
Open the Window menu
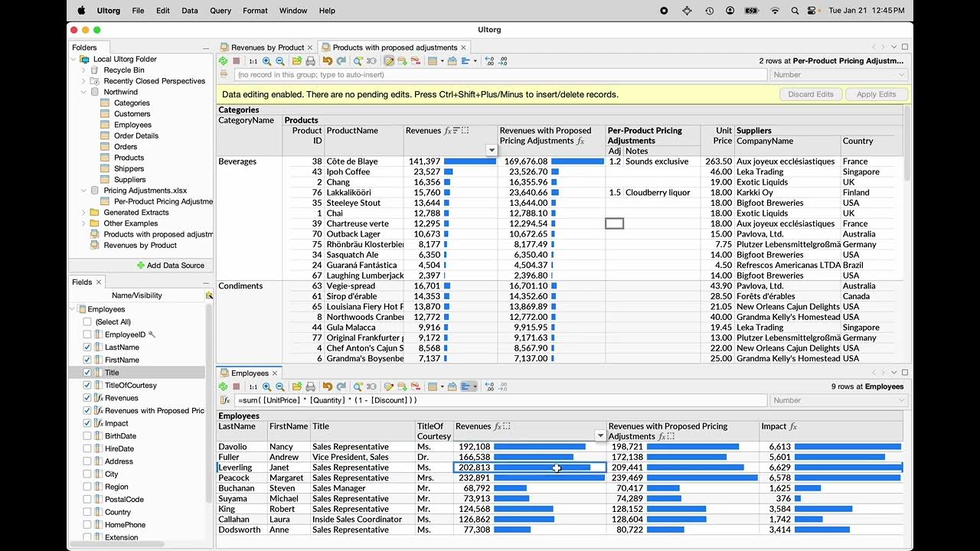[x=292, y=11]
